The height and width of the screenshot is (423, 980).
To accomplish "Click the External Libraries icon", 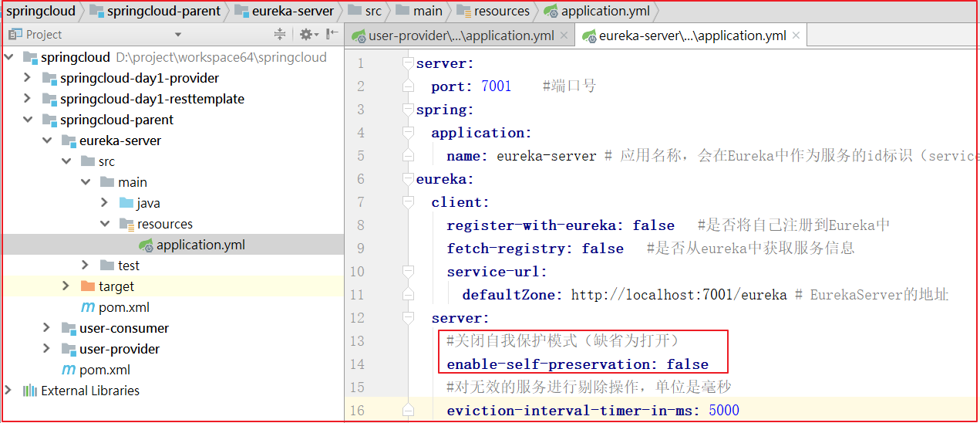I will click(x=30, y=391).
